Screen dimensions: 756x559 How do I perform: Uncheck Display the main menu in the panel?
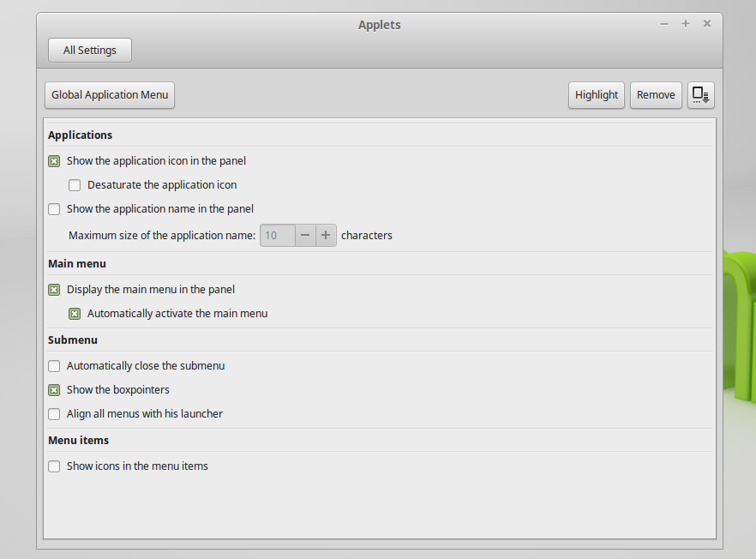[54, 289]
